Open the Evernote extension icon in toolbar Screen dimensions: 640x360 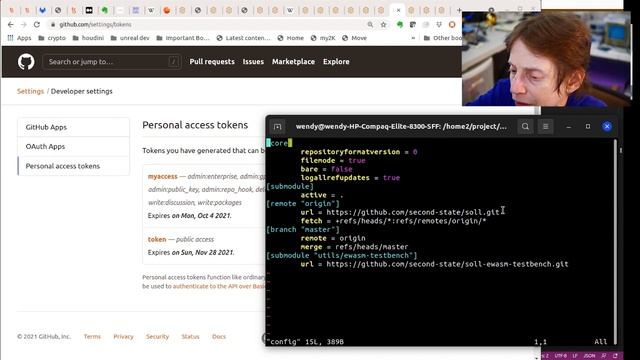[x=400, y=24]
